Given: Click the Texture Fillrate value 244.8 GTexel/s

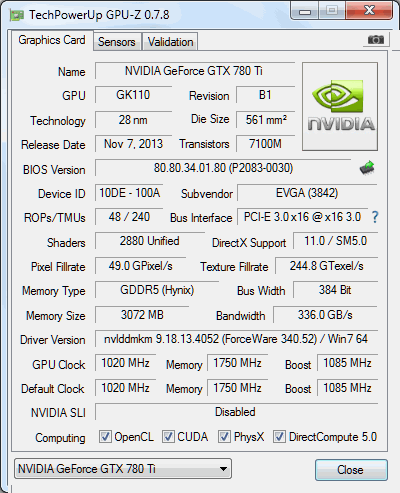Looking at the screenshot, I should coord(326,266).
